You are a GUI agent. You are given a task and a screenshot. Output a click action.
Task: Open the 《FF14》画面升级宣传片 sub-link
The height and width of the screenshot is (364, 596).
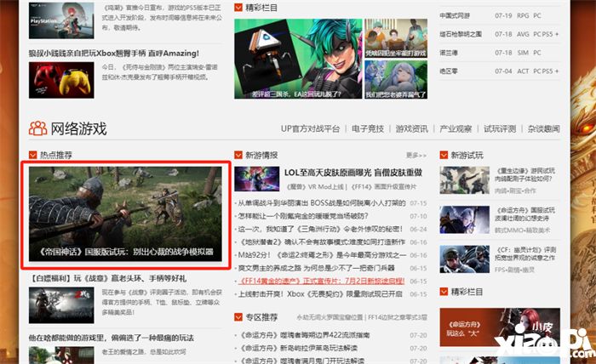click(x=384, y=187)
